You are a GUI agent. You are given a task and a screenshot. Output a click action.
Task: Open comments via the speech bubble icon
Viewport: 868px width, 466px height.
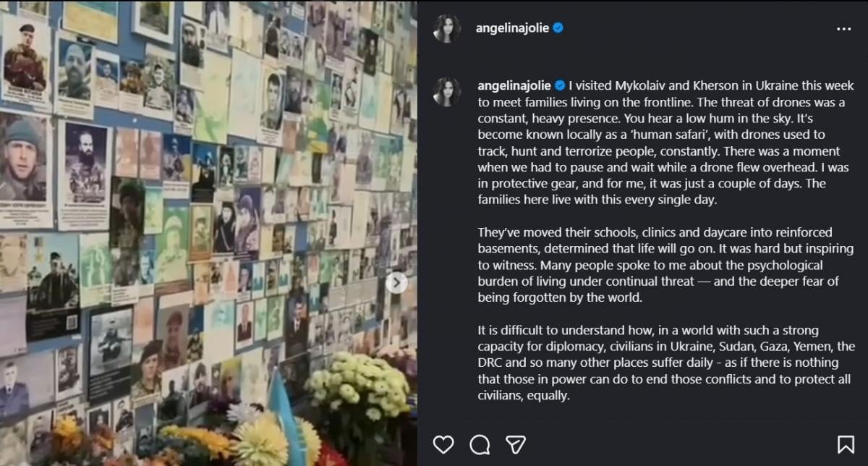(x=480, y=444)
